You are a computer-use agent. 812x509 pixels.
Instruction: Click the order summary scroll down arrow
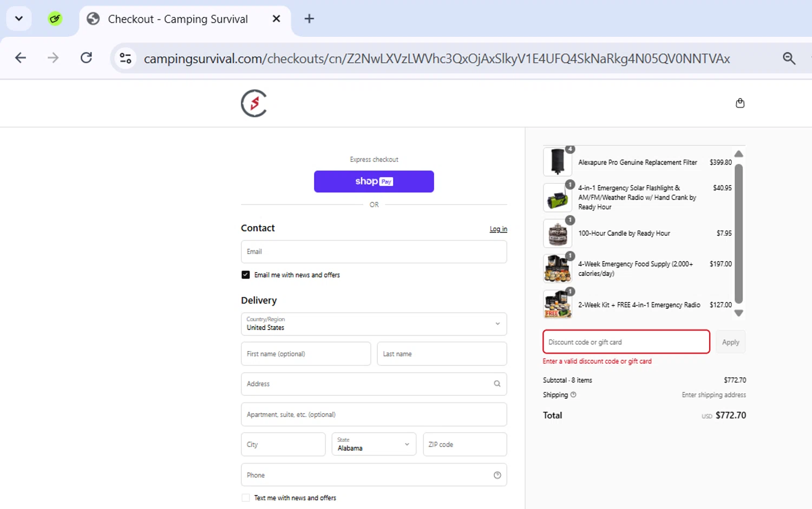(x=738, y=313)
